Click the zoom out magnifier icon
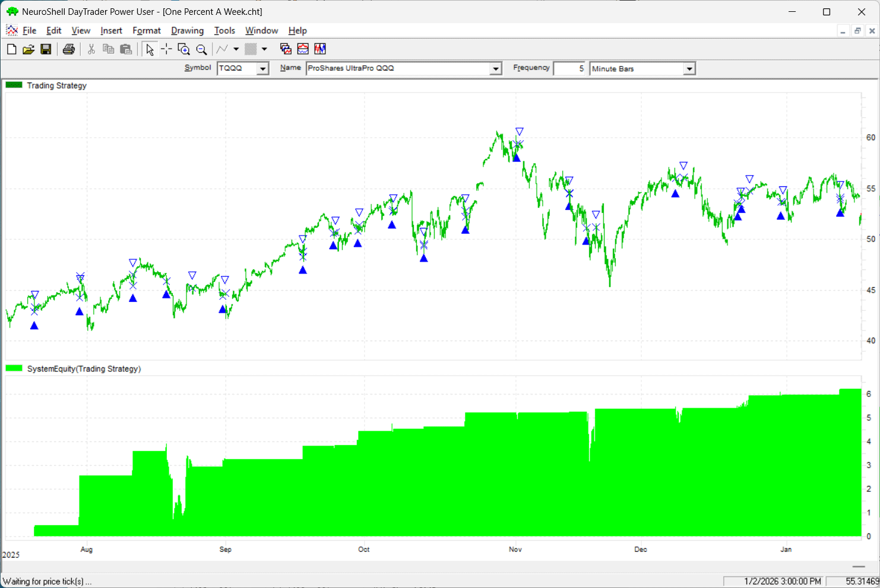The width and height of the screenshot is (880, 588). point(201,49)
